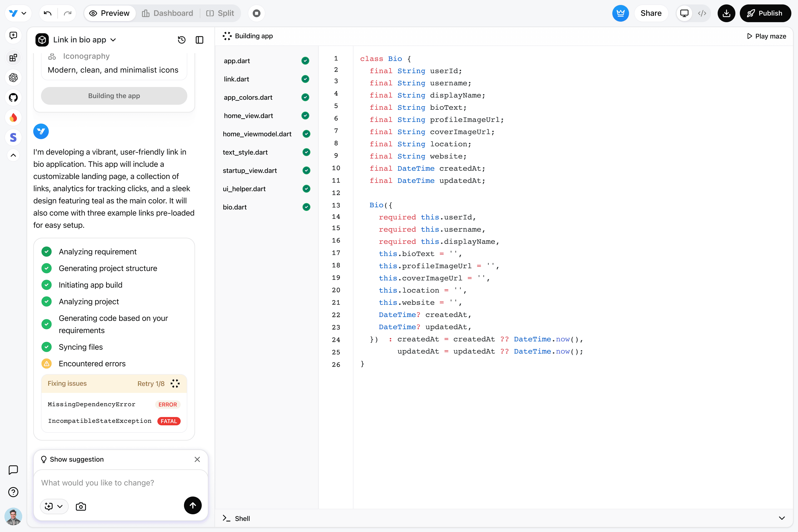Image resolution: width=798 pixels, height=532 pixels.
Task: Click the Publish button
Action: coord(765,13)
